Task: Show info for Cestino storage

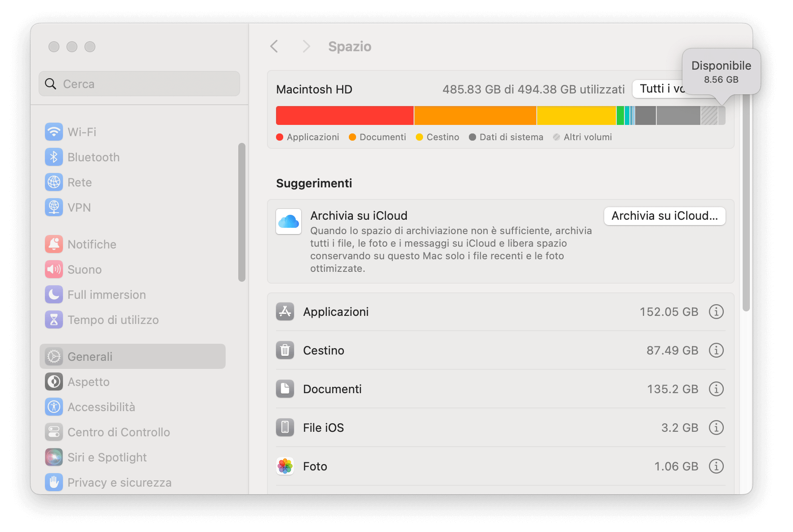Action: click(x=716, y=350)
